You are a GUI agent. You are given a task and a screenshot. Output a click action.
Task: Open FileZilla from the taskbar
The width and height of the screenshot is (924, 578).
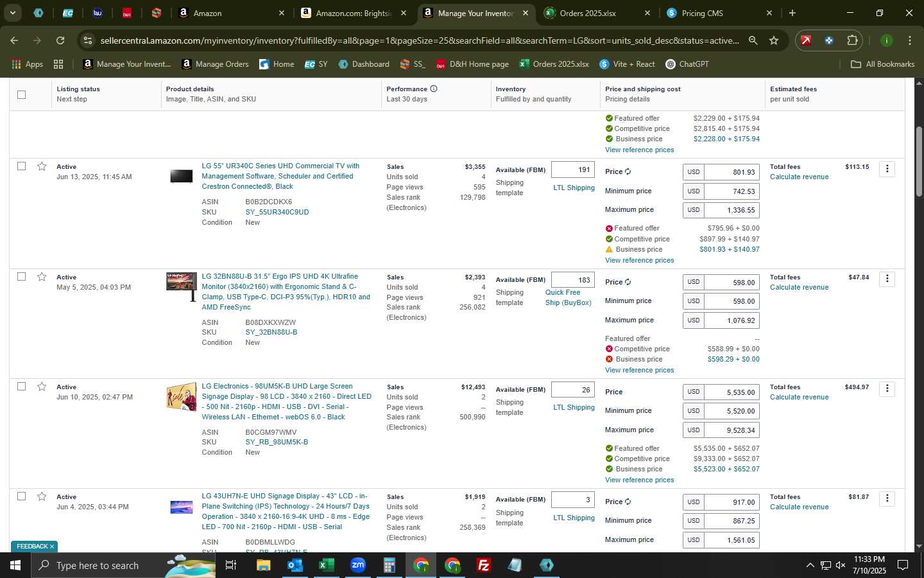click(483, 565)
